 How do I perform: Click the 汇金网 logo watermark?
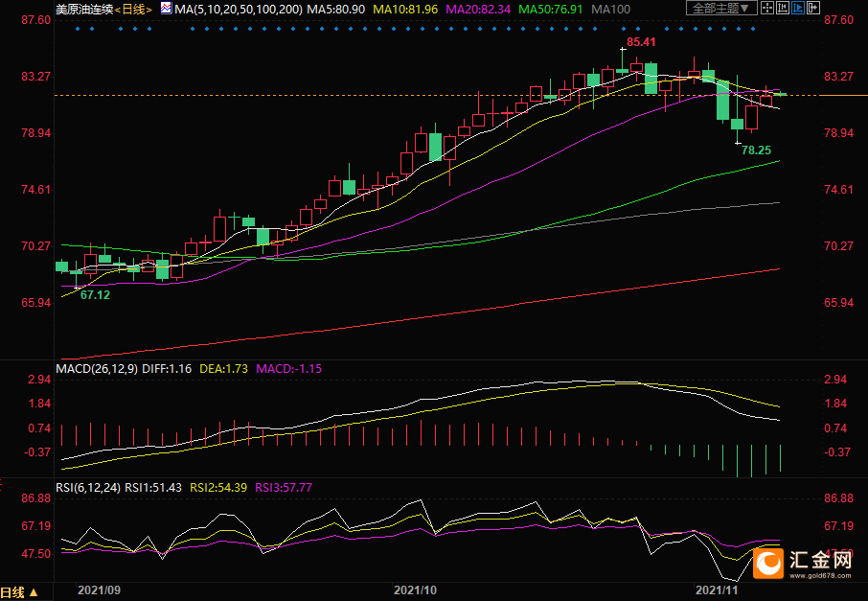pyautogui.click(x=803, y=563)
